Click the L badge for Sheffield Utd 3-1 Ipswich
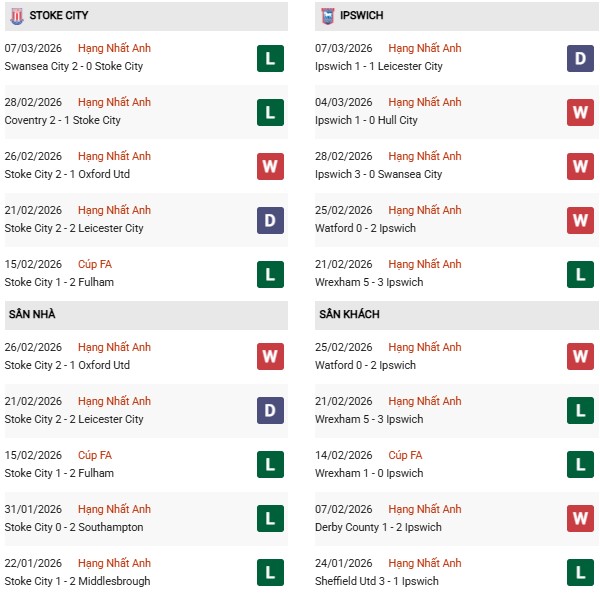Screen dimensions: 600x595 click(580, 572)
